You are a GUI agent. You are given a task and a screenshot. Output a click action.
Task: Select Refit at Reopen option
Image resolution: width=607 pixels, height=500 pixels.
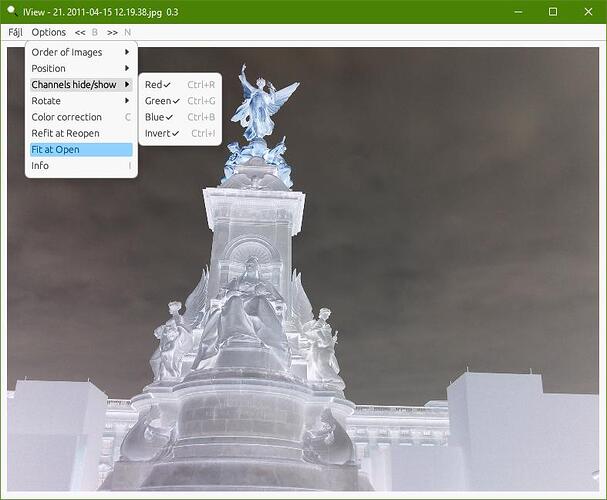[x=81, y=134]
